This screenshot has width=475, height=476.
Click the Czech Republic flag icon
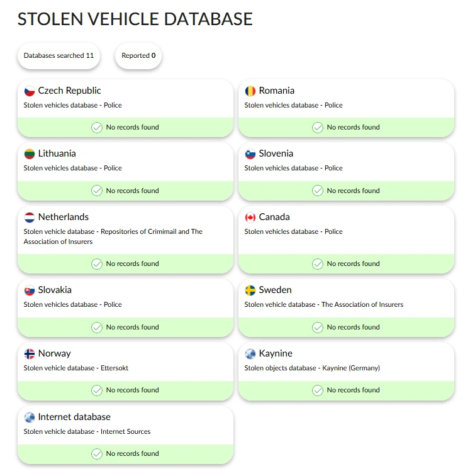coord(30,91)
